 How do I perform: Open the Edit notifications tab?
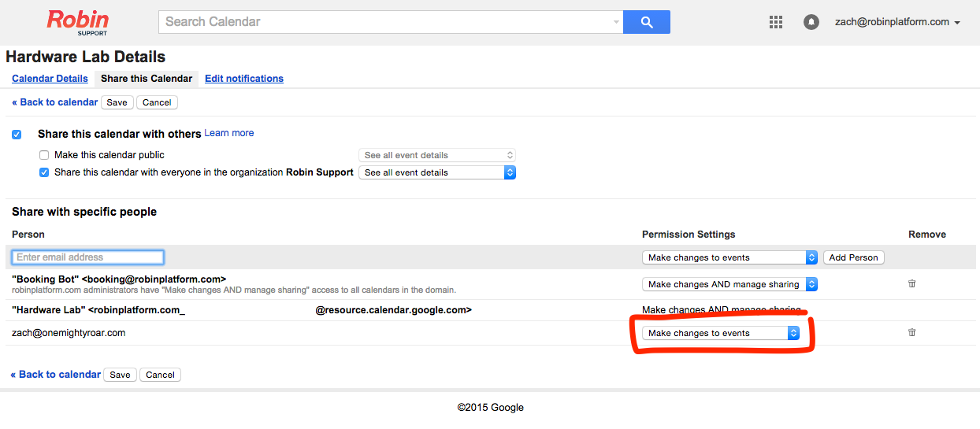tap(244, 79)
